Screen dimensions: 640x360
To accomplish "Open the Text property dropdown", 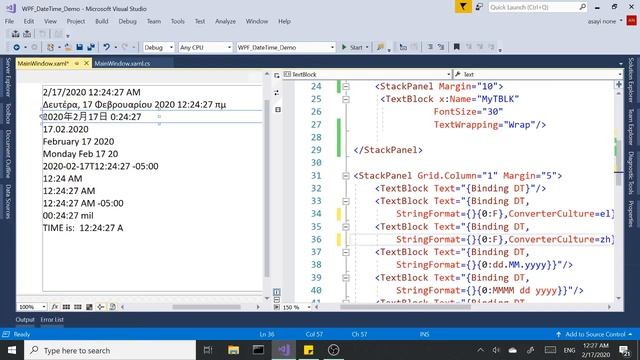I will coord(538,74).
